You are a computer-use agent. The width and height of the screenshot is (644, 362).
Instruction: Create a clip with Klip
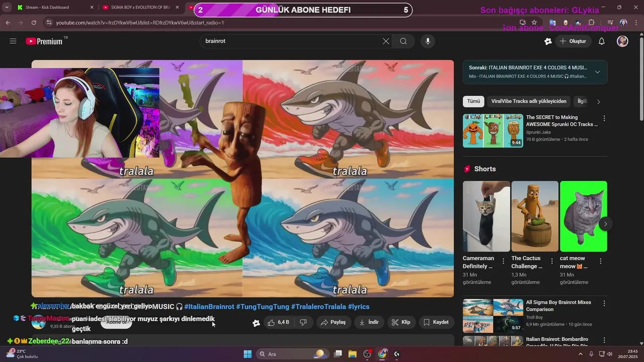(x=401, y=322)
